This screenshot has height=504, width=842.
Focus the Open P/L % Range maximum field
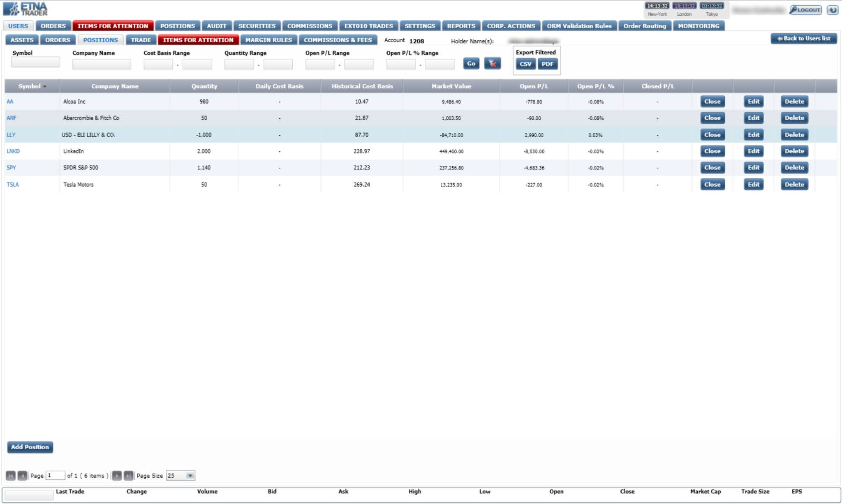(x=440, y=65)
